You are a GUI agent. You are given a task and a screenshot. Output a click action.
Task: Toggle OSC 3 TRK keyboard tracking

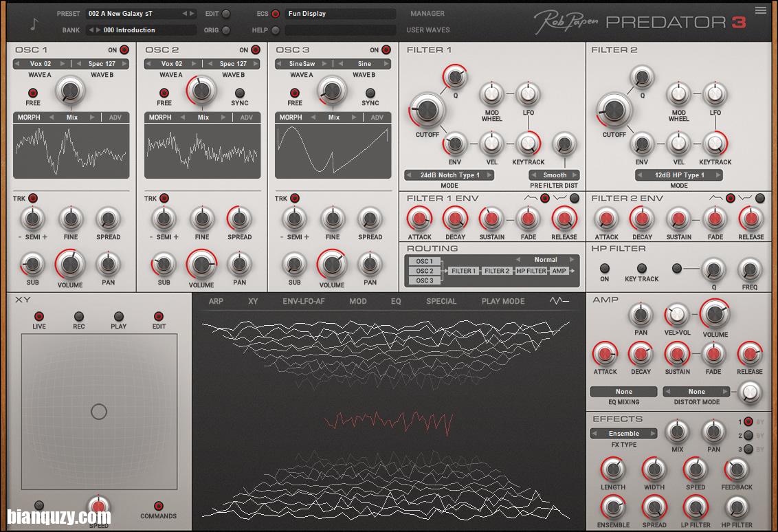[x=295, y=198]
